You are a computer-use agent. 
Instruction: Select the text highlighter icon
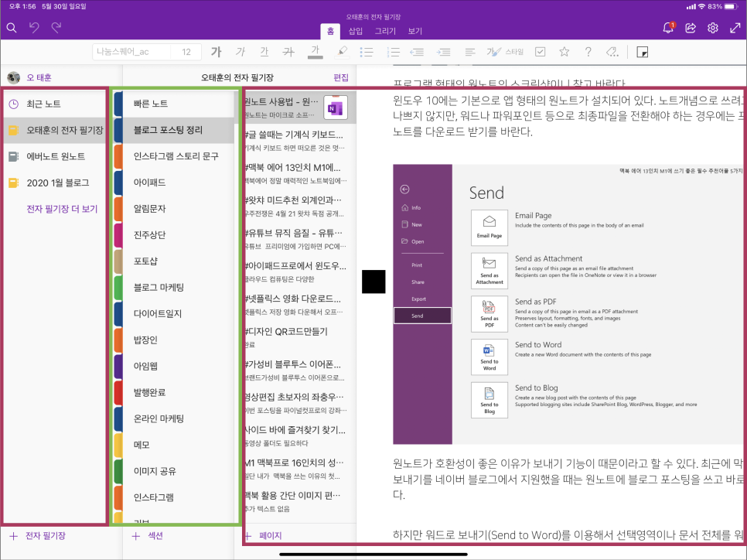[x=342, y=52]
